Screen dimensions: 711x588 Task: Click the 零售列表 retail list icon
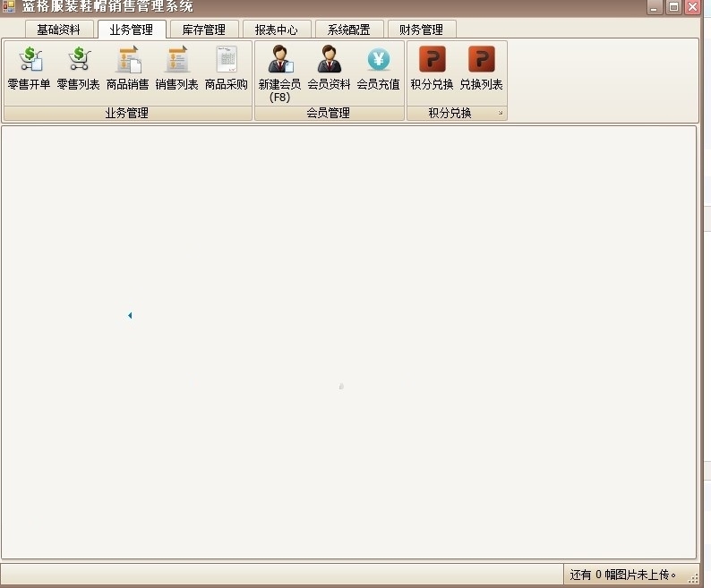(78, 68)
